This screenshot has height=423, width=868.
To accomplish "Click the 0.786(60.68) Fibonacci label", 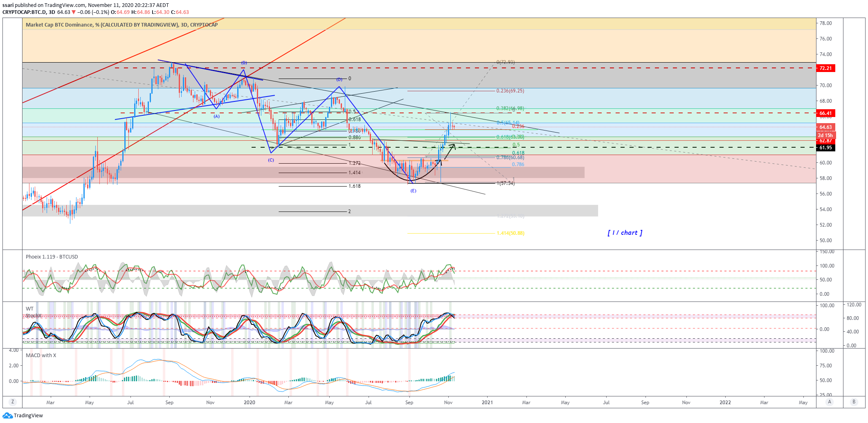I will coord(510,157).
